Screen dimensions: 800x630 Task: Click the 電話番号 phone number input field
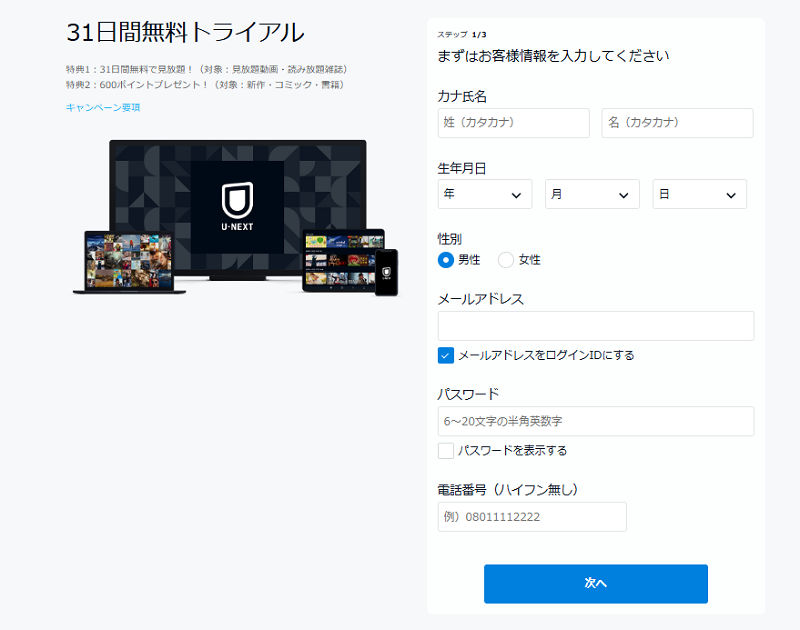click(531, 516)
